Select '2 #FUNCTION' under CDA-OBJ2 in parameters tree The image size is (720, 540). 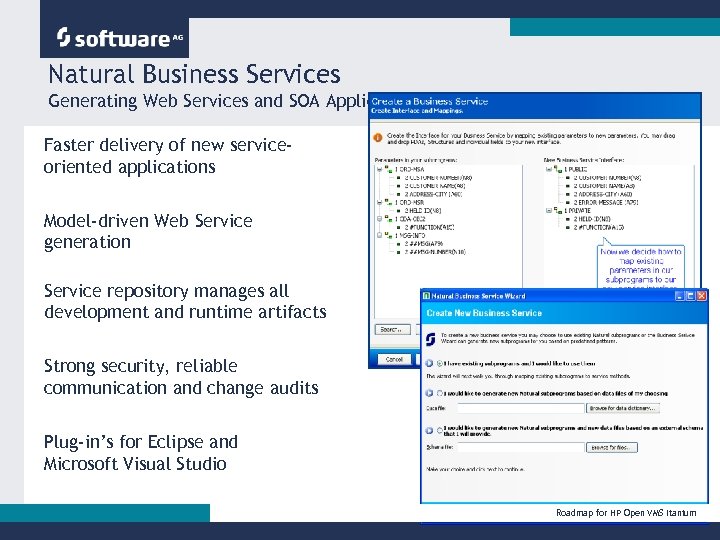coord(429,227)
